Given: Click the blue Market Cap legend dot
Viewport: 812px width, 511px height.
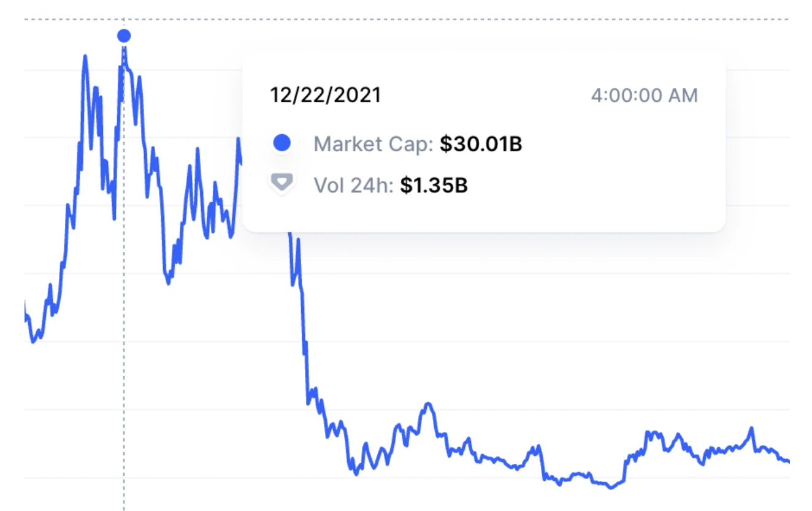Looking at the screenshot, I should tap(282, 144).
